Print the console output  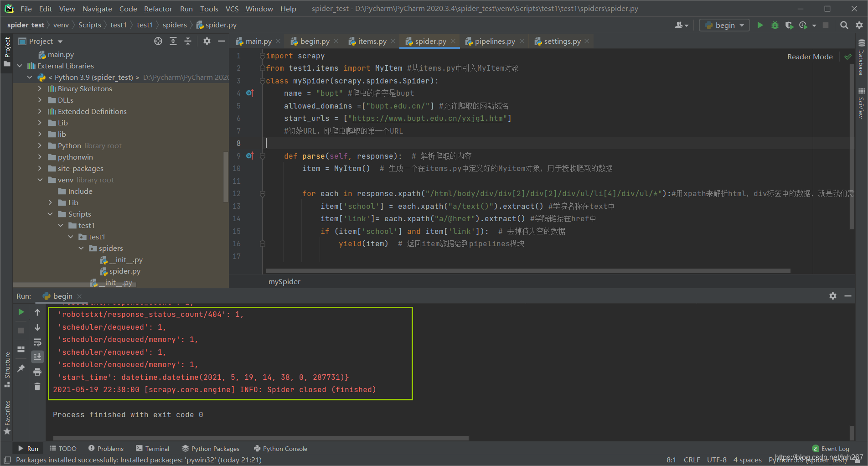[x=37, y=372]
